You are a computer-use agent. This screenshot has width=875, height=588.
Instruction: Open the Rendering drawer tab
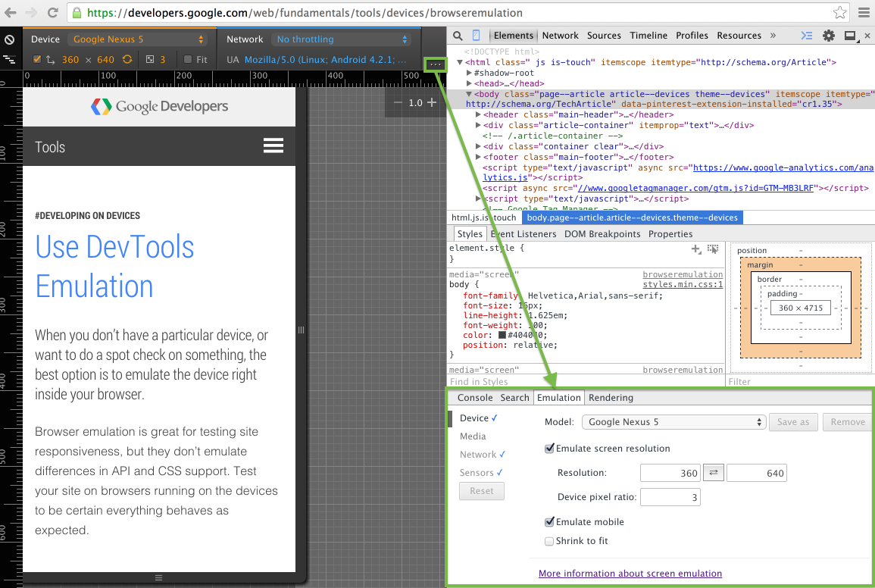(x=611, y=398)
